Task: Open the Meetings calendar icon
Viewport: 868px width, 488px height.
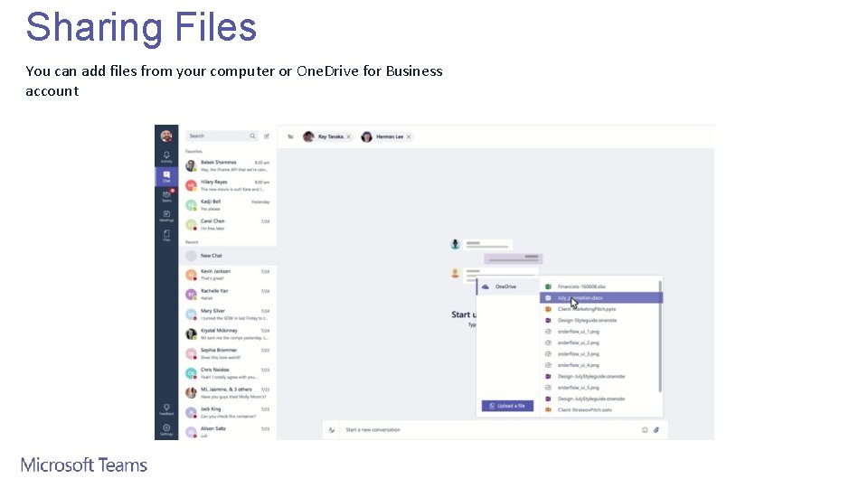Action: 166,216
